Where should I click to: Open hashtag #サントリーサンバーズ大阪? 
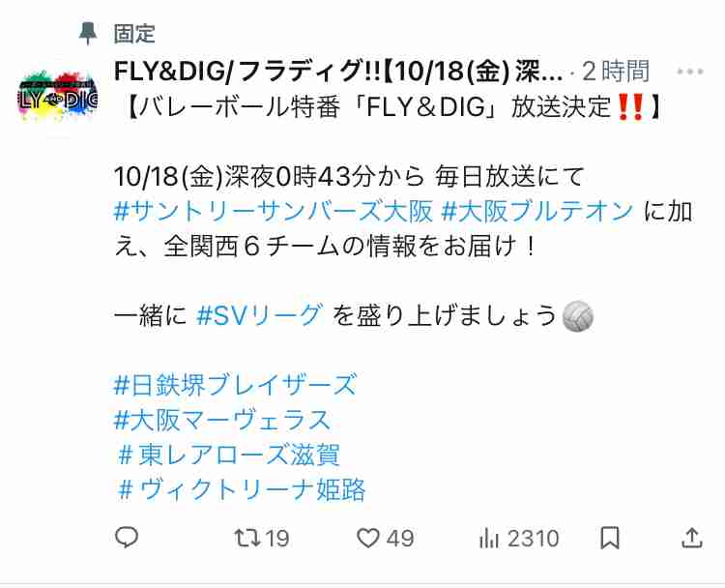273,212
